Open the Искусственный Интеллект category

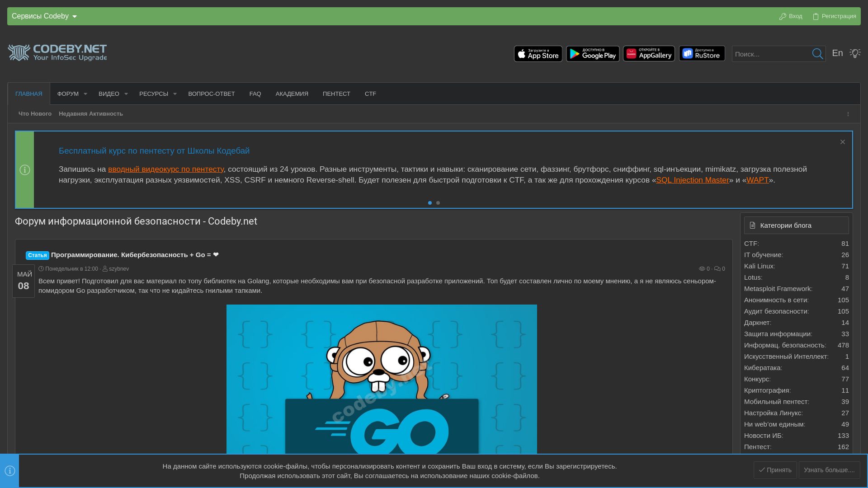click(786, 357)
